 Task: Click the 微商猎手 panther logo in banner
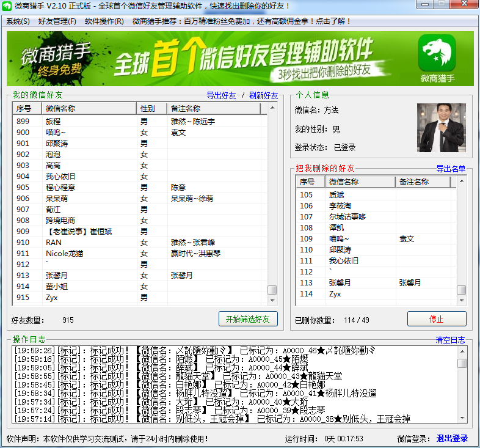click(437, 53)
